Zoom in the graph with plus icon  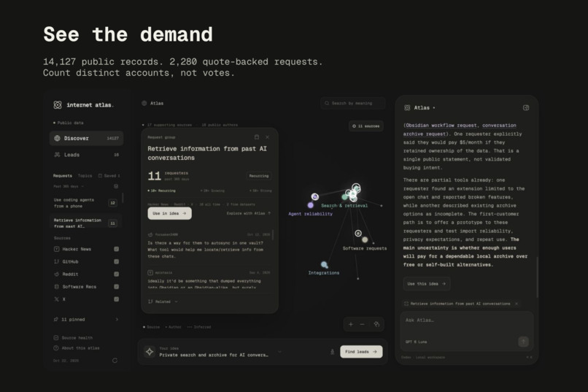[x=351, y=325]
